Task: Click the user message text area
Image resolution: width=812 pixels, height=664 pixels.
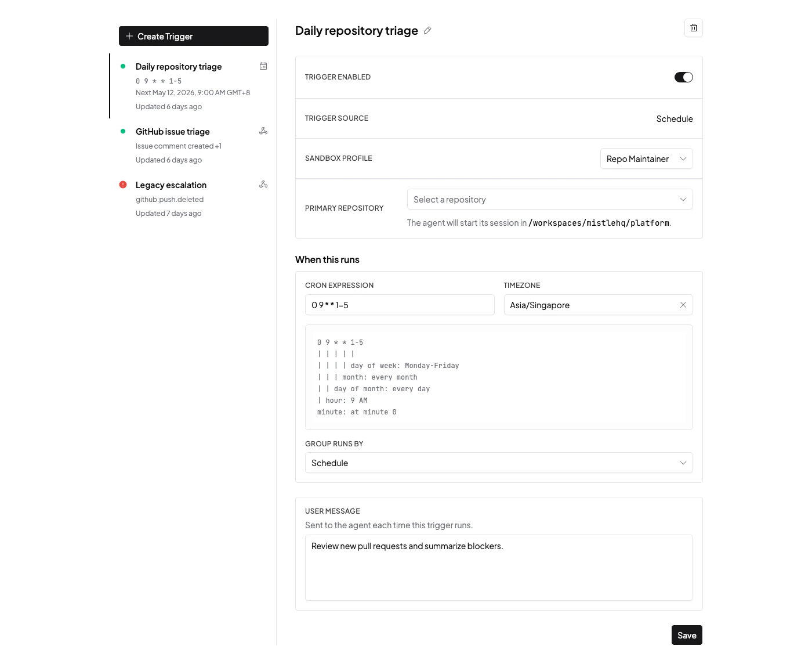Action: click(x=499, y=568)
